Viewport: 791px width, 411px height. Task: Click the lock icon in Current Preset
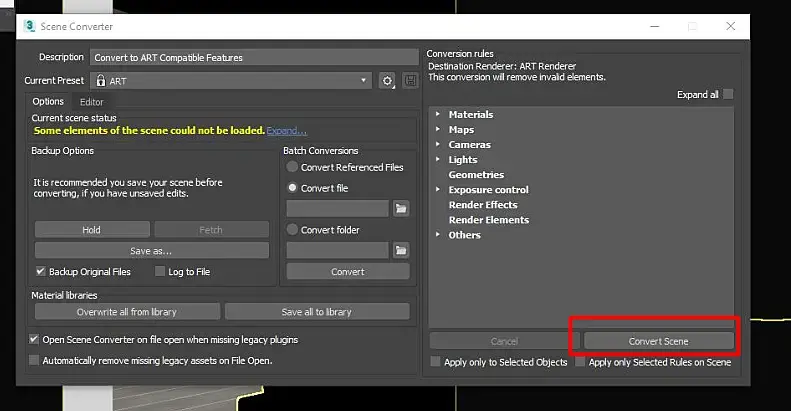coord(101,81)
